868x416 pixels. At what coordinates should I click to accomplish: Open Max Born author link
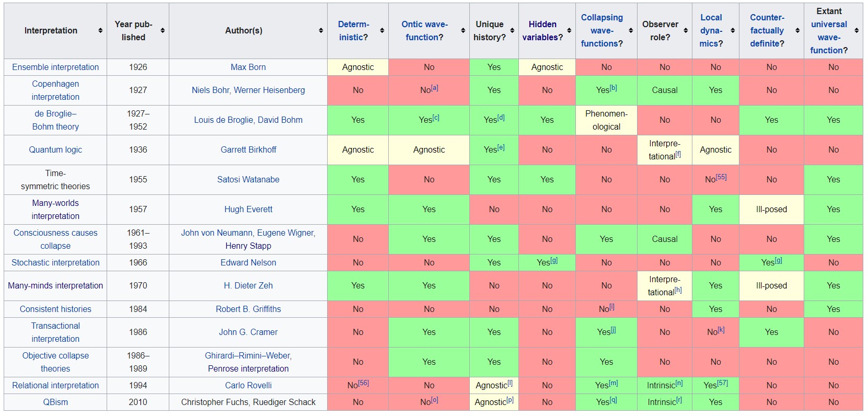pyautogui.click(x=248, y=67)
